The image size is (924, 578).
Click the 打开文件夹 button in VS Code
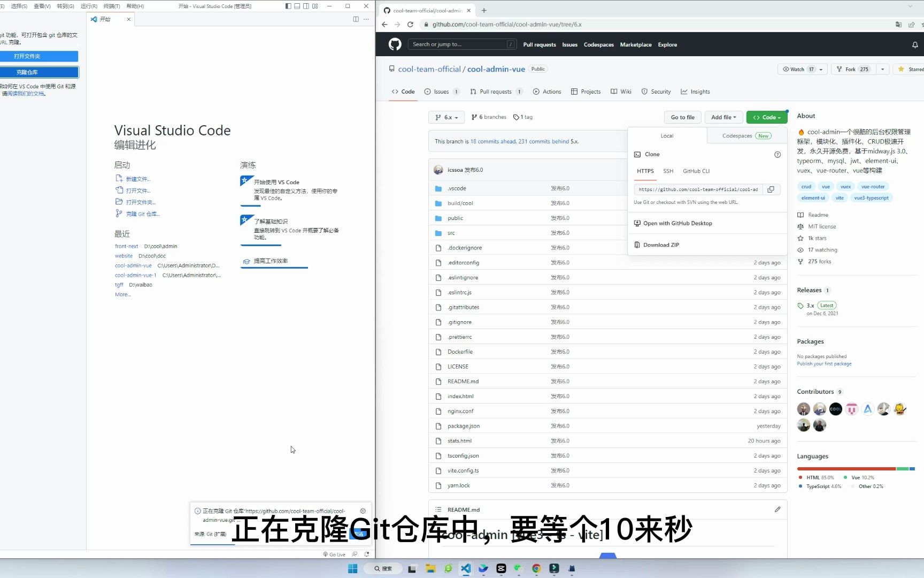click(38, 56)
